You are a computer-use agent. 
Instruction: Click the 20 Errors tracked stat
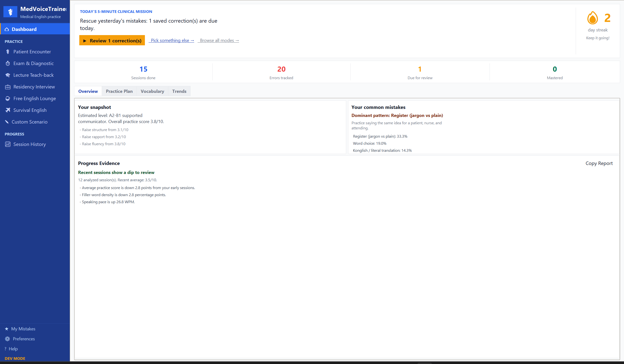coord(281,72)
